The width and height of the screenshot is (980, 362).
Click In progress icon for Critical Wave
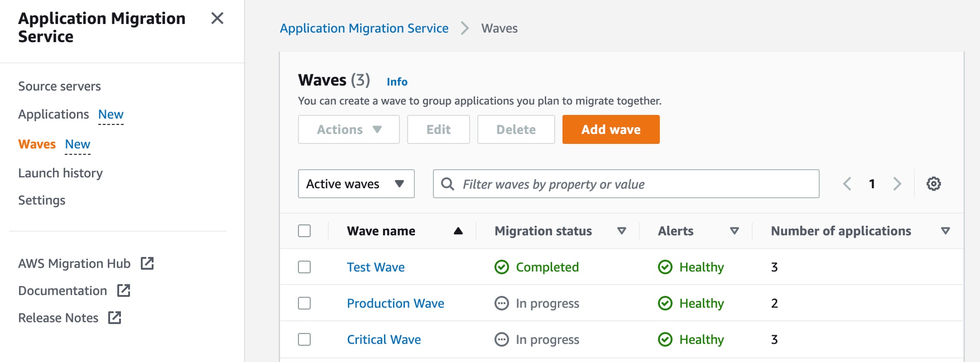click(x=502, y=339)
